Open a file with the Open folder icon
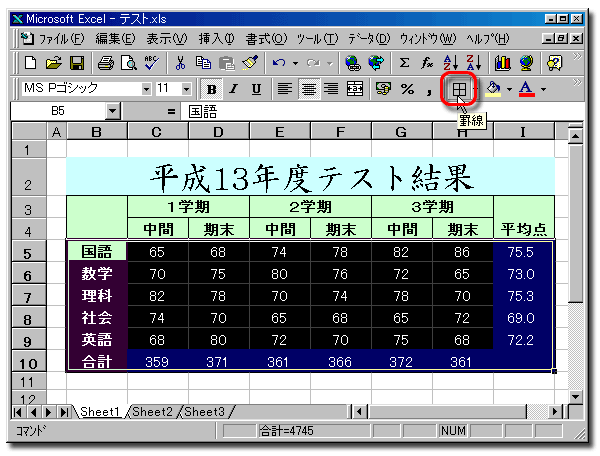600x456 pixels. (x=54, y=63)
